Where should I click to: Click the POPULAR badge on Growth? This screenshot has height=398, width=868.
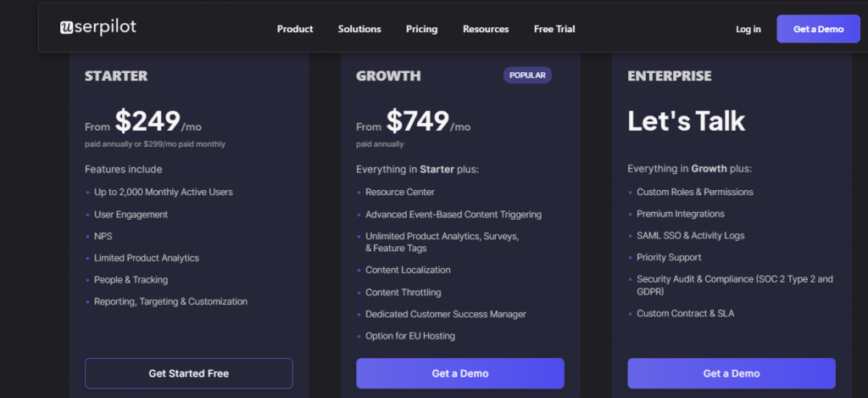pyautogui.click(x=527, y=76)
